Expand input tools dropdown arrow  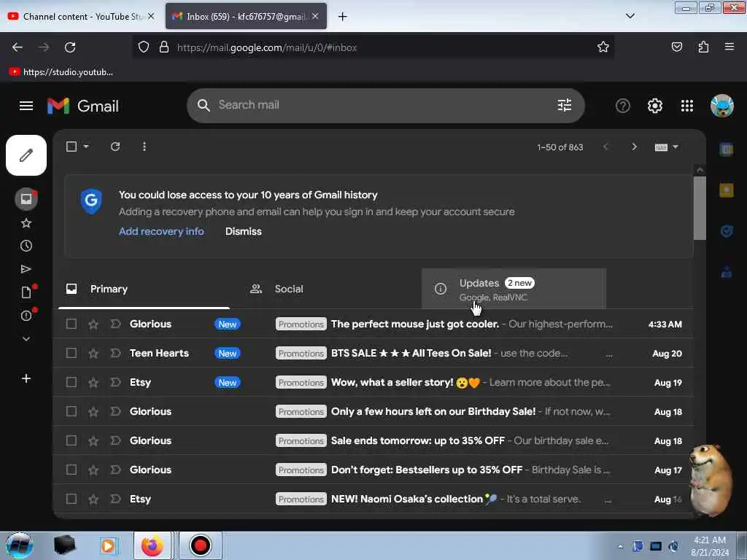676,147
